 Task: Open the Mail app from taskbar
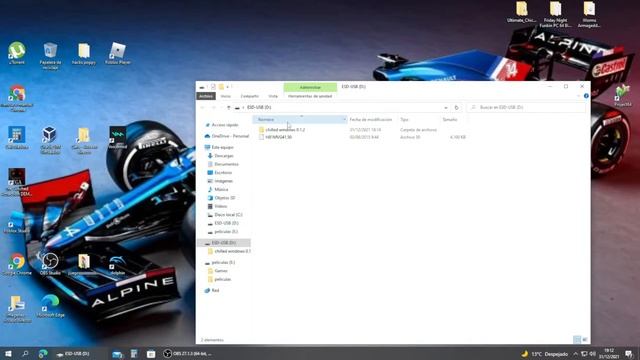(x=118, y=354)
